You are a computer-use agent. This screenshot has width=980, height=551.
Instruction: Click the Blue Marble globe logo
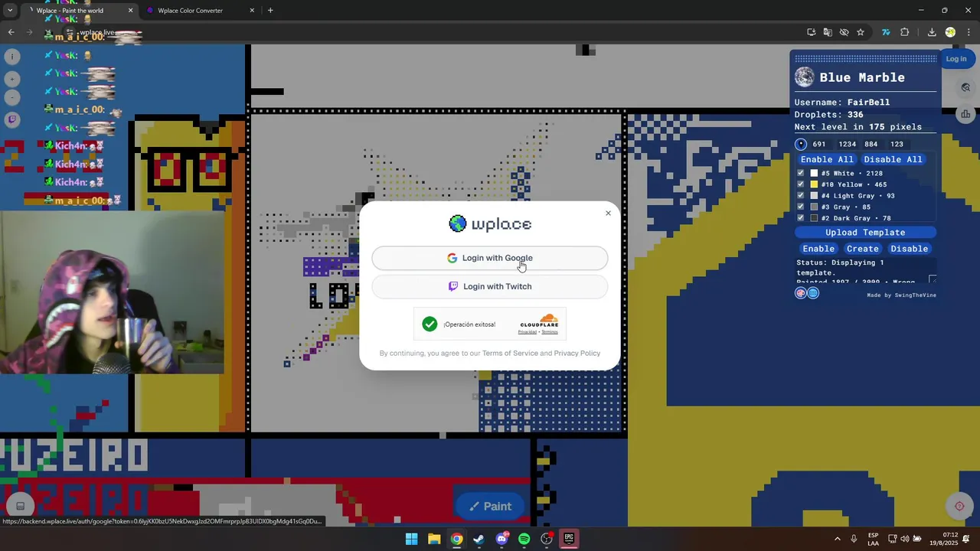(x=805, y=77)
